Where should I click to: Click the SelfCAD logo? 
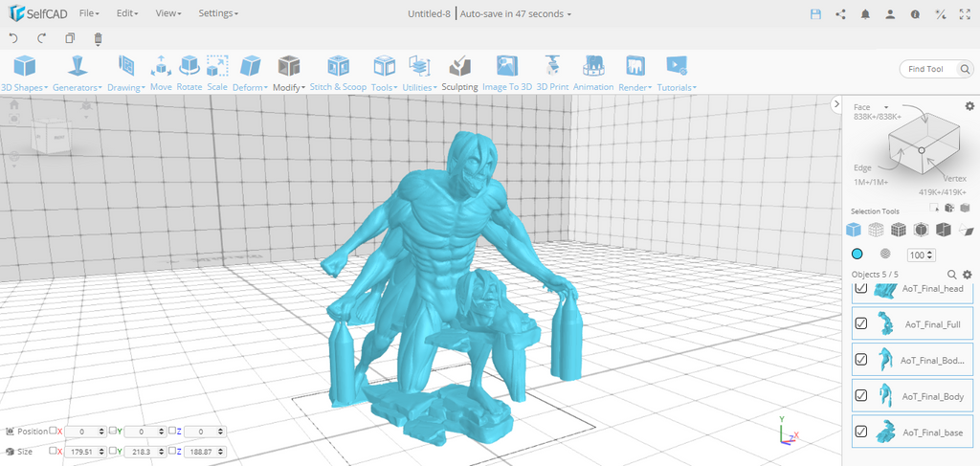(x=37, y=13)
